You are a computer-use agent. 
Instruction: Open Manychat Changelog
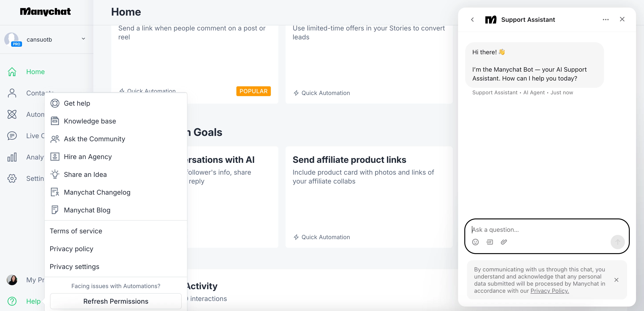[x=116, y=192]
